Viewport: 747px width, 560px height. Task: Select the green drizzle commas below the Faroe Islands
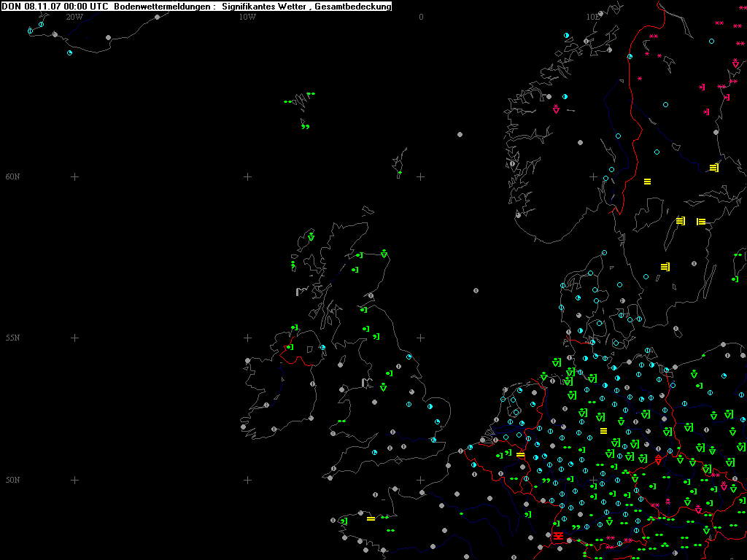305,127
